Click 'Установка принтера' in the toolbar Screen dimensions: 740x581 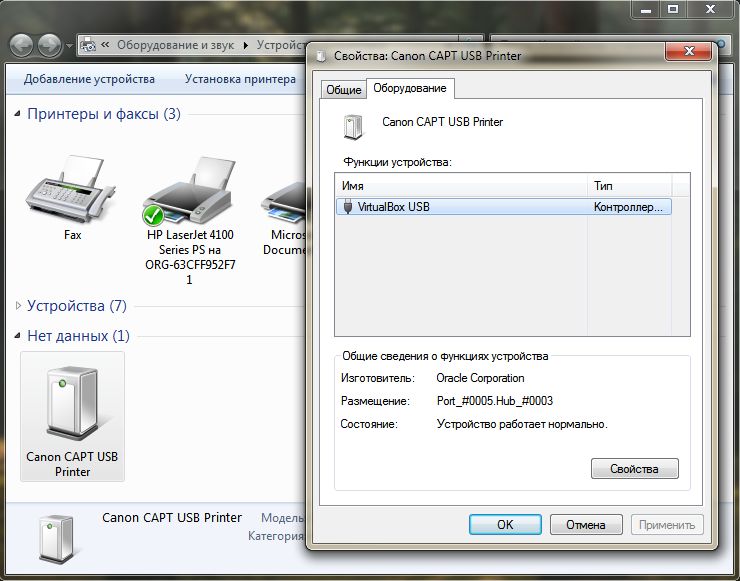(x=240, y=79)
